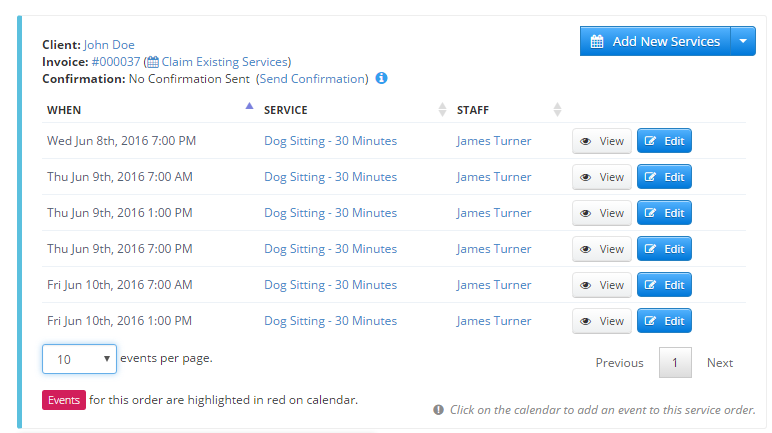Viewport: 772px width, 433px height.
Task: Open Dog Sitting service for Wed Jun 8th
Action: (x=330, y=141)
